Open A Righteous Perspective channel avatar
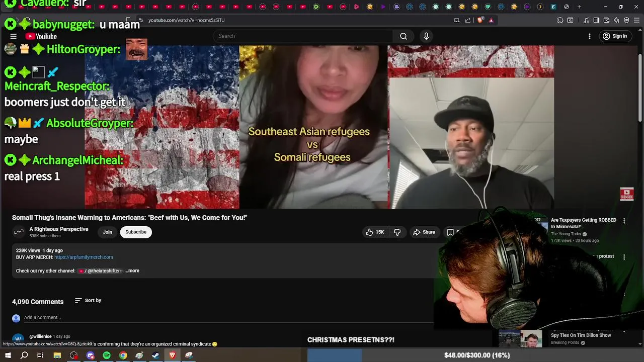 click(19, 232)
